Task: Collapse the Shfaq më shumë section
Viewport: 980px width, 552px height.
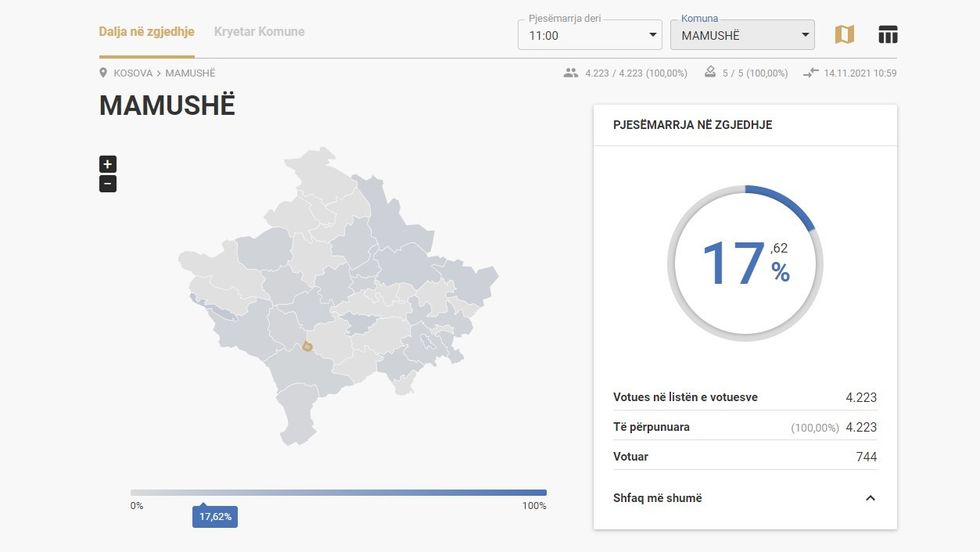Action: [869, 498]
